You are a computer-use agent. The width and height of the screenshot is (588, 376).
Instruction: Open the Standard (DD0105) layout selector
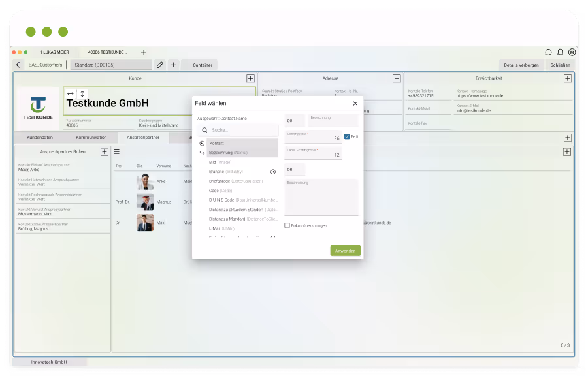(110, 65)
